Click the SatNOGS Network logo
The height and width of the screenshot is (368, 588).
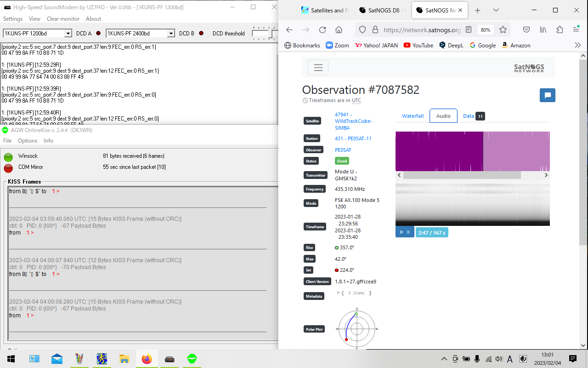529,68
